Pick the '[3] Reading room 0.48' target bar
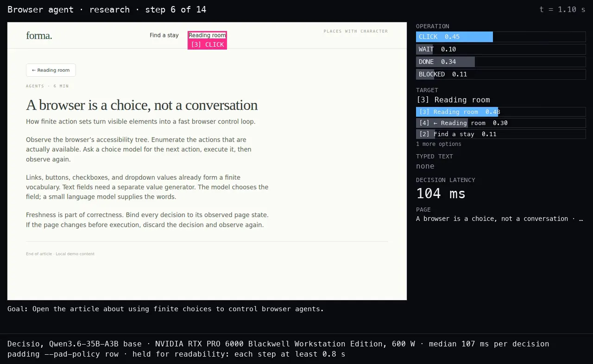 501,112
